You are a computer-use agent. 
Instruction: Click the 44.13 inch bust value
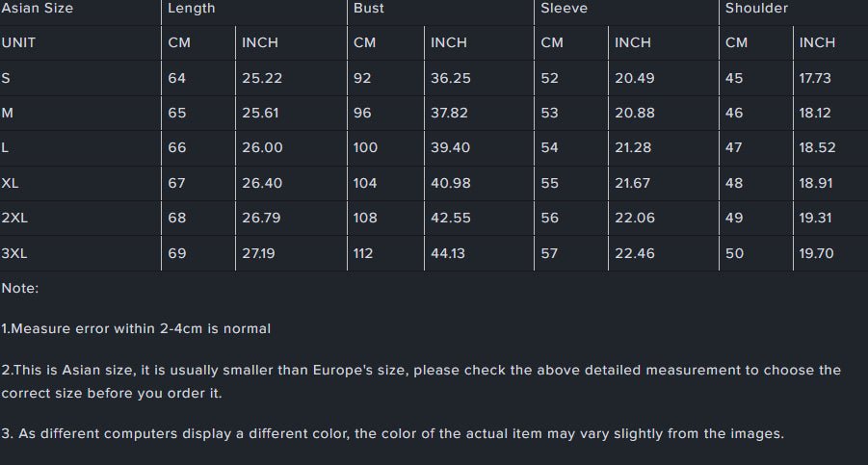448,253
